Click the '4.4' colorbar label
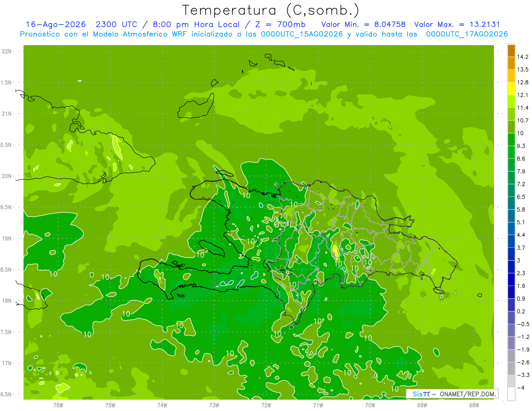The width and height of the screenshot is (532, 411). [521, 235]
